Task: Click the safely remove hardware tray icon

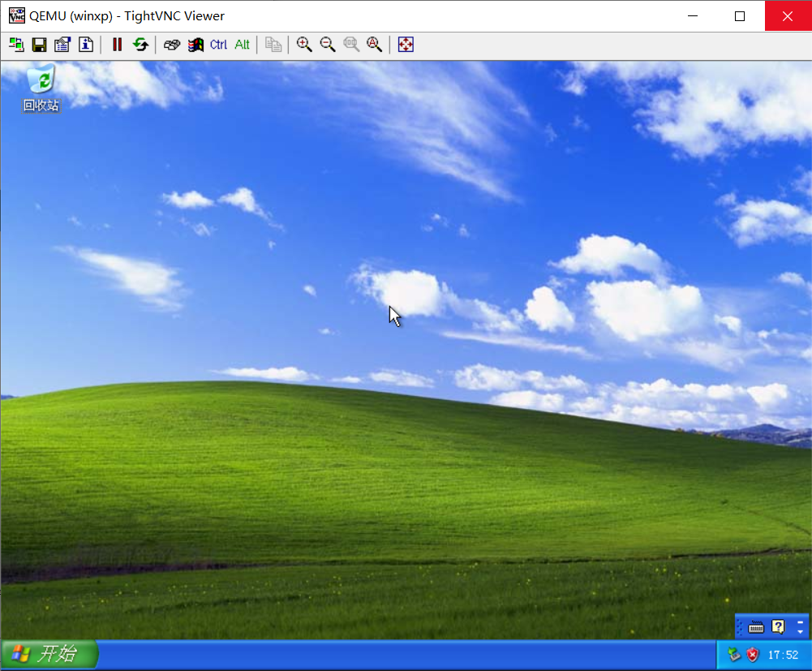Action: click(734, 655)
